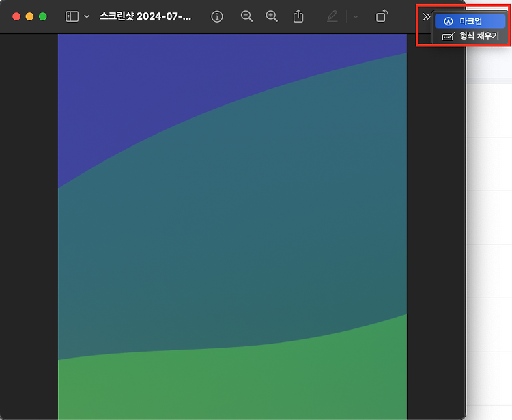Viewport: 512px width, 420px height.
Task: Expand highlight color options chevron
Action: (x=356, y=16)
